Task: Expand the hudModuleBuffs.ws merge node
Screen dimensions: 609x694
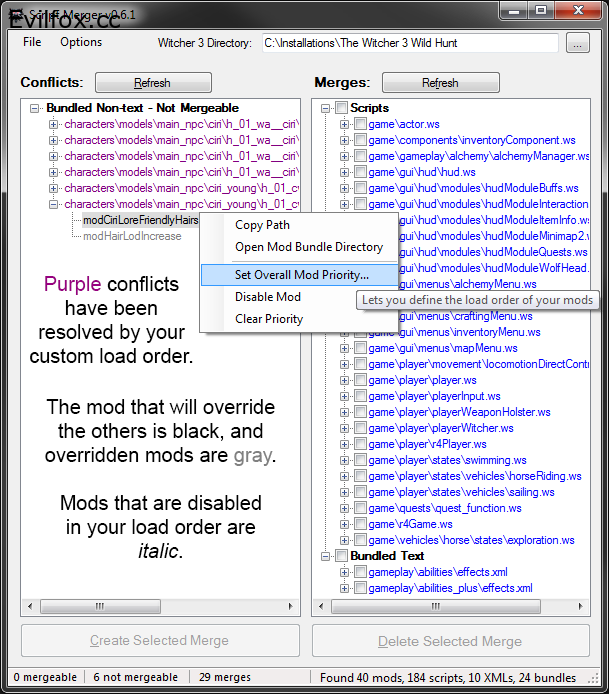Action: 344,188
